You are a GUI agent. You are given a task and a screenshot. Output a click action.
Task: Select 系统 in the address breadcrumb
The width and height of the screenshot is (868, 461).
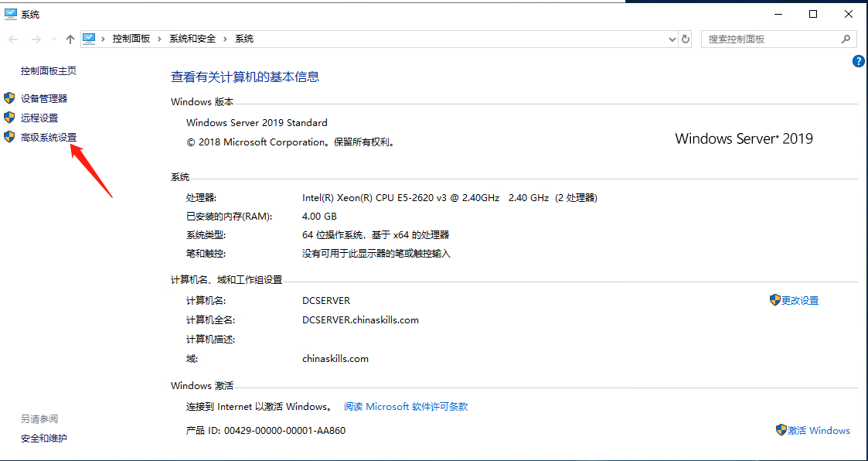244,39
